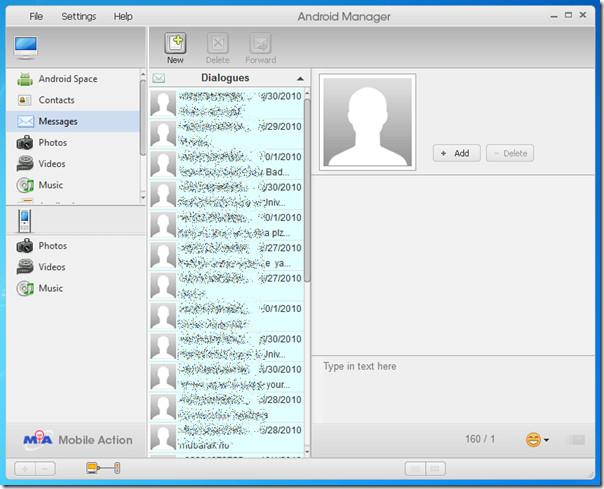Click the Mobile Action logo

pos(77,439)
